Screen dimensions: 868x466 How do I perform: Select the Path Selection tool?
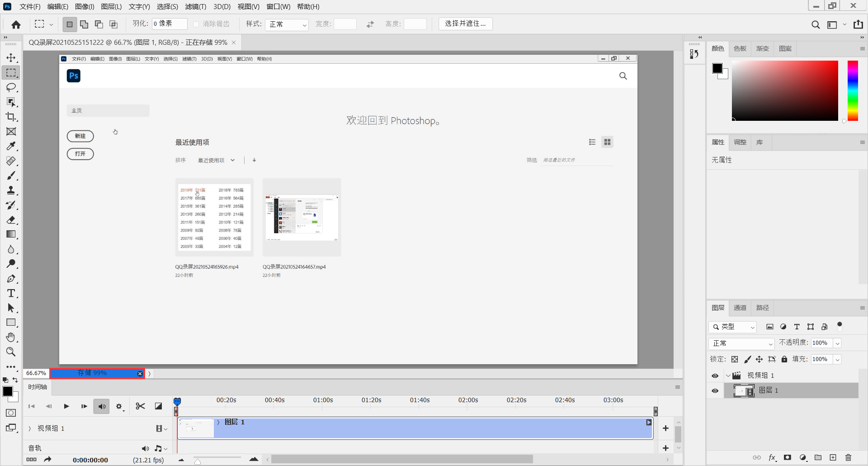click(11, 308)
